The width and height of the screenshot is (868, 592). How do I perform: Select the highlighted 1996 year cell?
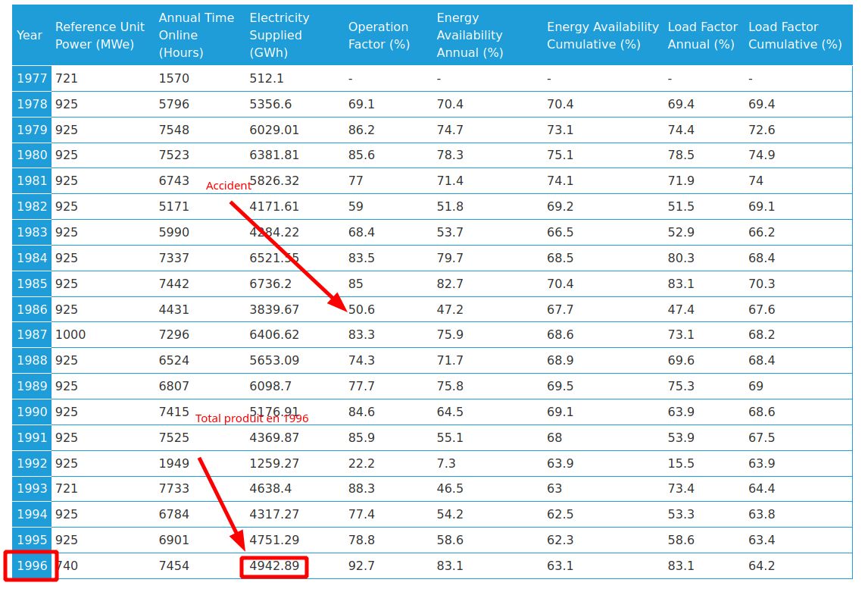click(x=30, y=565)
